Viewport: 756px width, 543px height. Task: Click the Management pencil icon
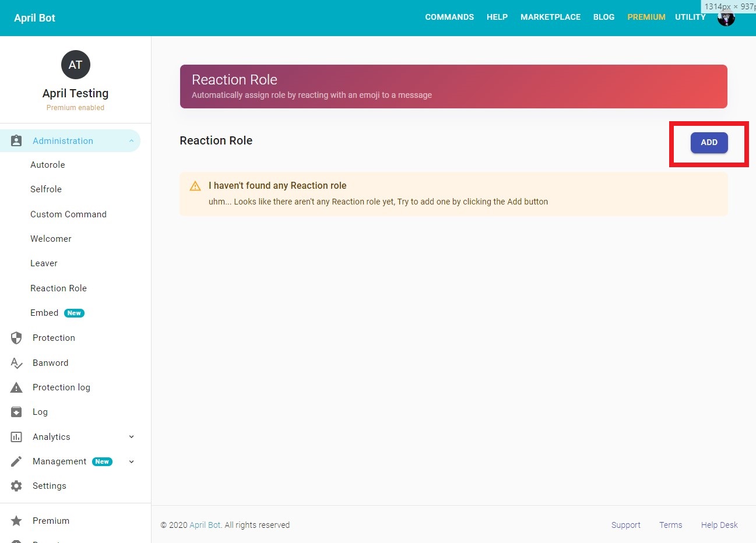(16, 461)
